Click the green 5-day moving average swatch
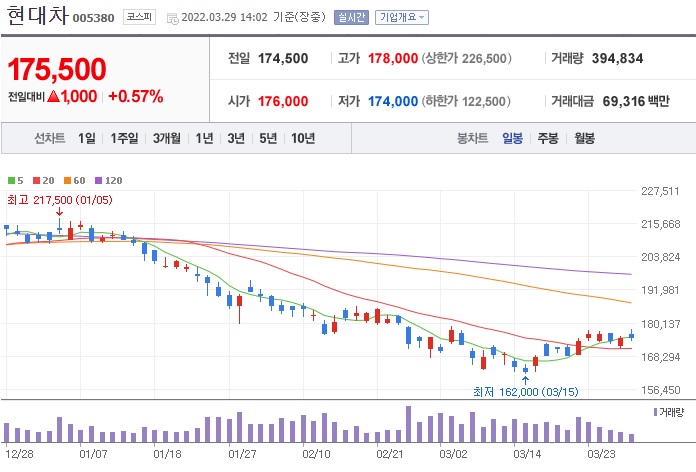The image size is (696, 472). click(x=12, y=180)
